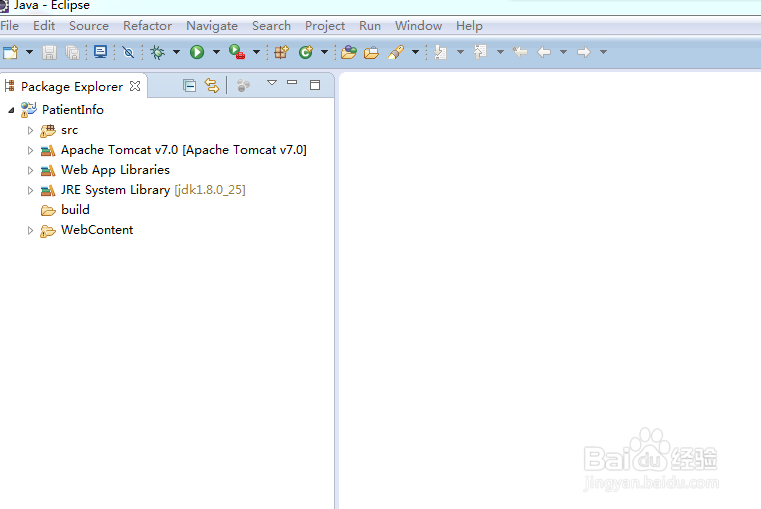The height and width of the screenshot is (509, 761).
Task: Open the New Java Class dropdown arrow
Action: pos(324,52)
